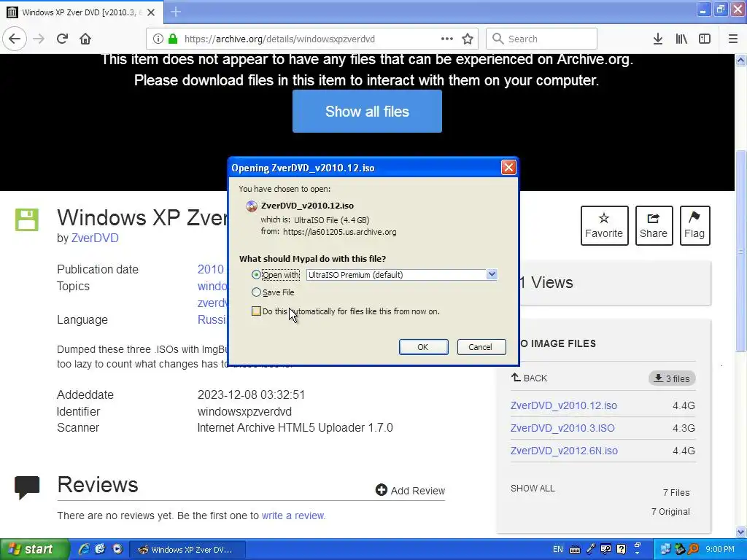747x560 pixels.
Task: Open ZverDVD_v2012.6N.iso file link
Action: point(564,451)
